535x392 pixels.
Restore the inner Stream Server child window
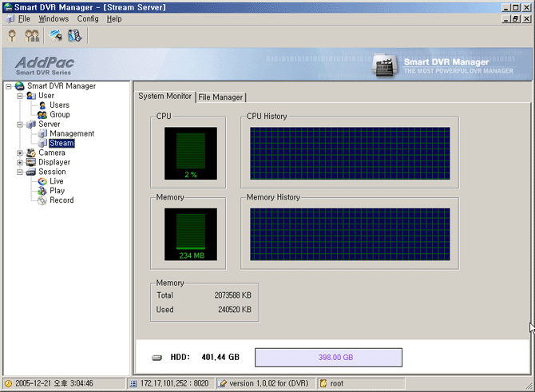click(x=516, y=19)
